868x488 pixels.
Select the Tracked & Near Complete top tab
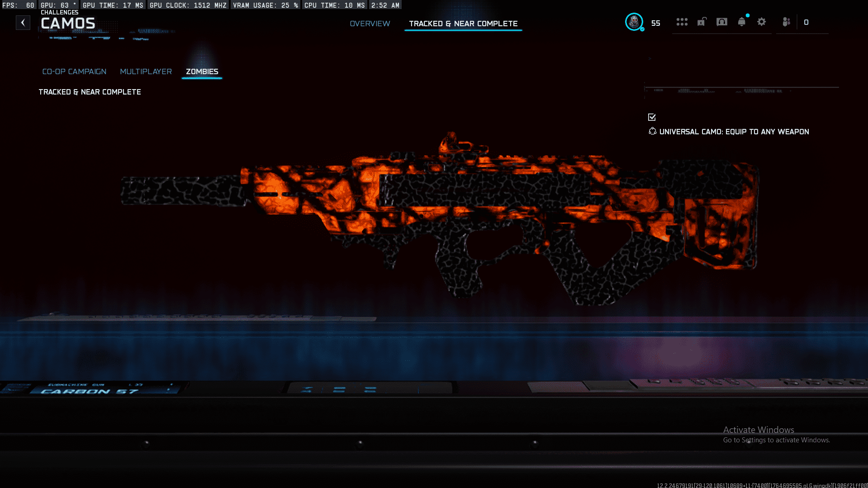[x=463, y=24]
